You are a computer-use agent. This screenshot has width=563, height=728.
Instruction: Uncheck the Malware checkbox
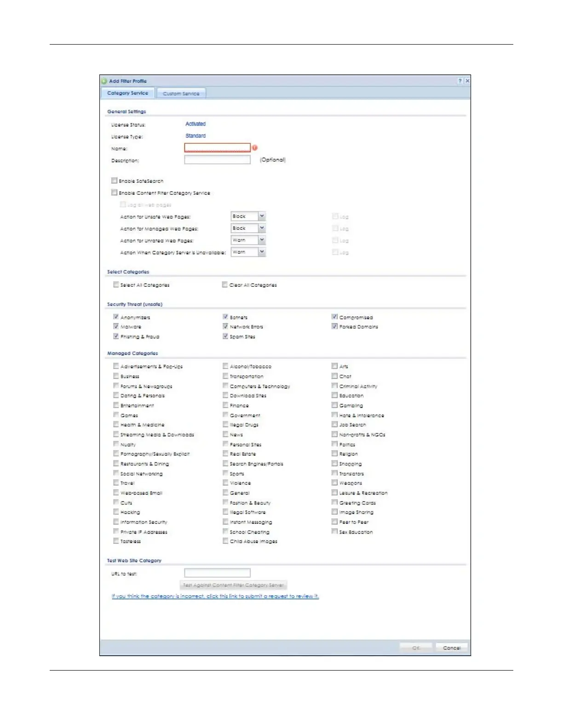tap(116, 326)
